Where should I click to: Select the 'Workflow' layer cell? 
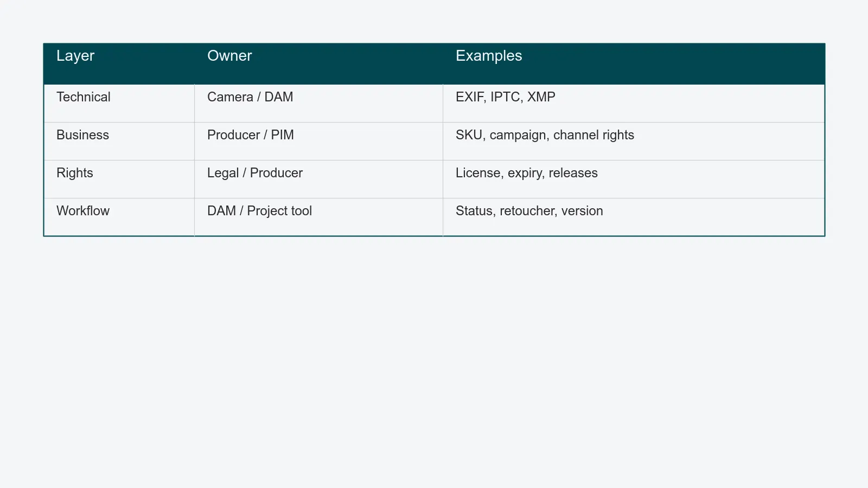pyautogui.click(x=119, y=217)
